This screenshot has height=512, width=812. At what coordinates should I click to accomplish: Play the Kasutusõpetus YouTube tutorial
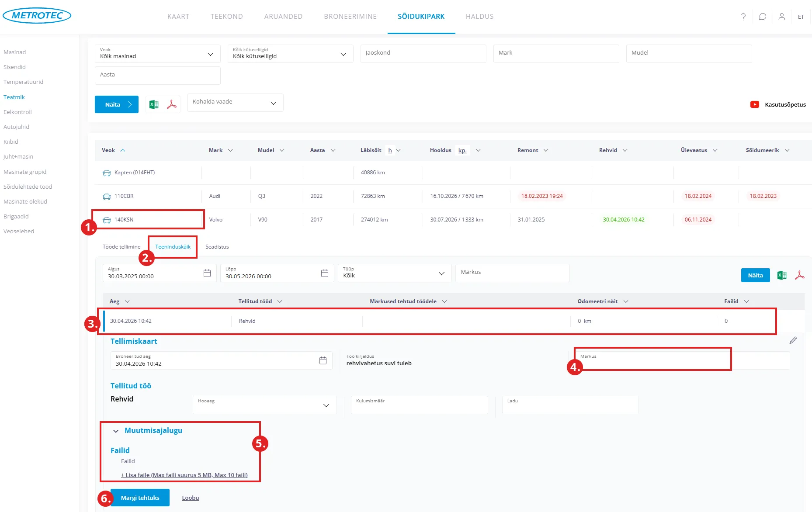pos(755,104)
